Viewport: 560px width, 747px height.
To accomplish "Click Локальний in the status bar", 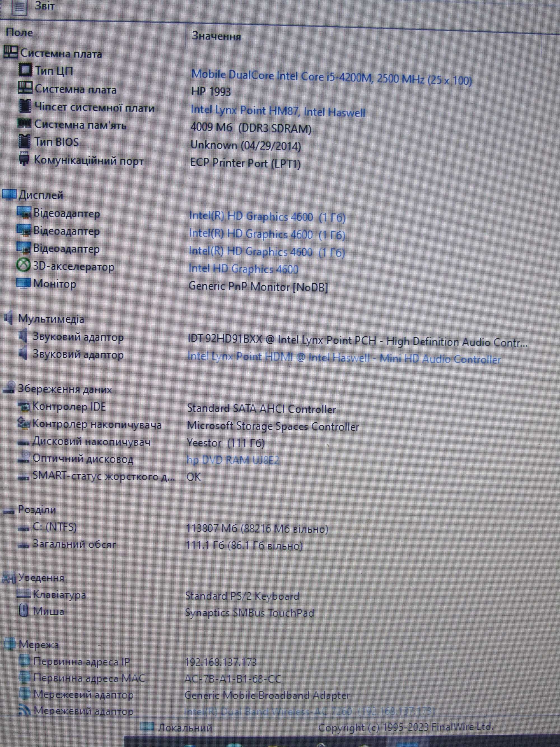I will click(185, 727).
